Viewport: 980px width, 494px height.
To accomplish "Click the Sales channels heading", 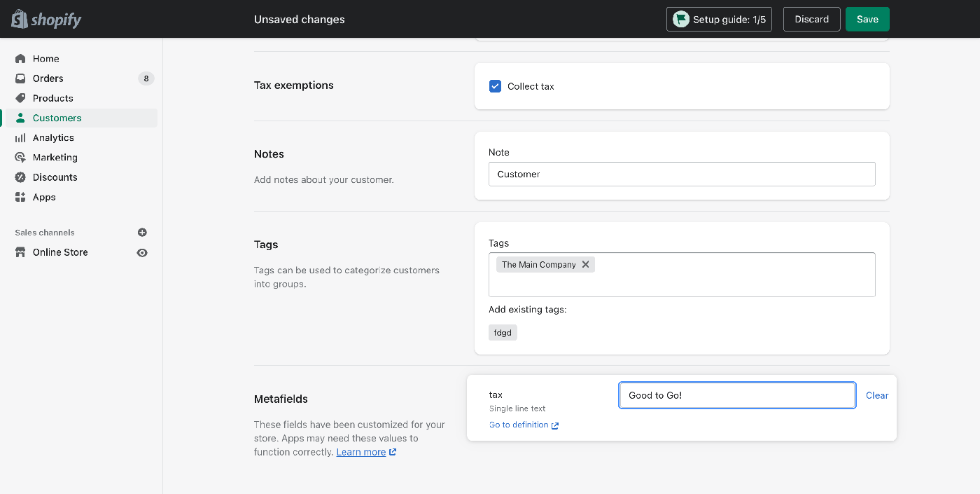I will 45,233.
